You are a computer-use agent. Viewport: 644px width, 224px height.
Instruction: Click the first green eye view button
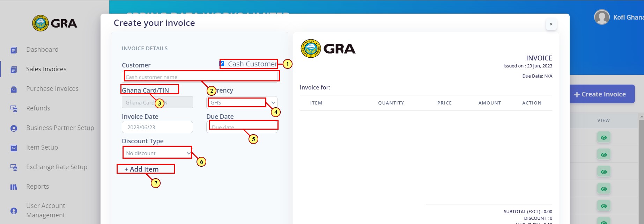pos(604,138)
